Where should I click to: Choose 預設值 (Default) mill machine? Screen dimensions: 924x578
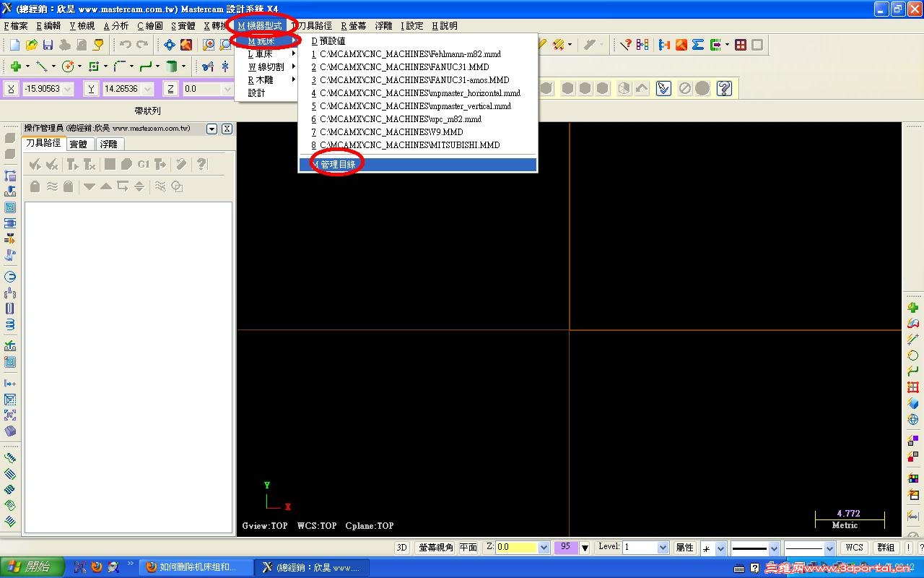pos(418,41)
